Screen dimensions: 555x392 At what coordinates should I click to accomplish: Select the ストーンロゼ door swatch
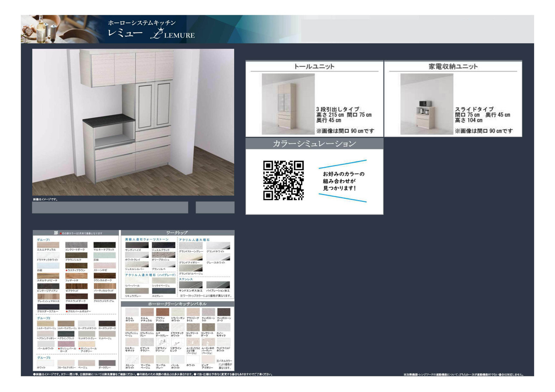coord(104,266)
